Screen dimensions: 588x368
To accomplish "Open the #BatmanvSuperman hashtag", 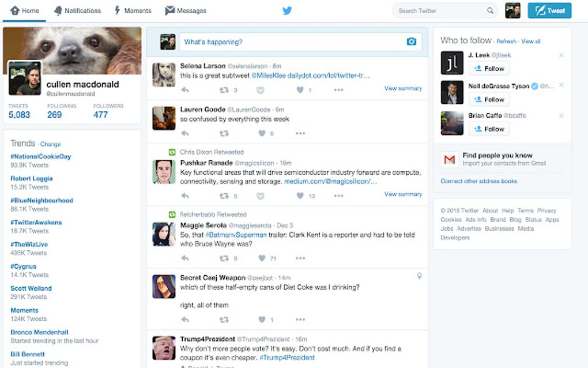I will pos(236,235).
